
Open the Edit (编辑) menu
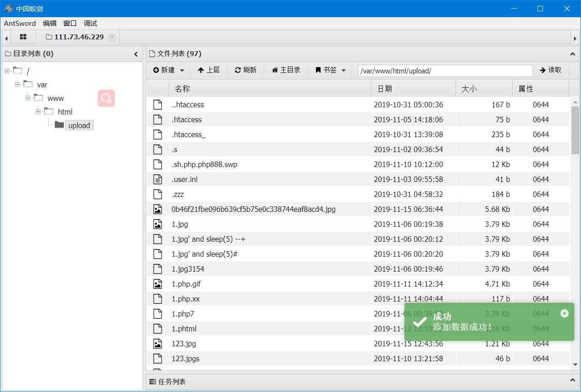(x=50, y=24)
